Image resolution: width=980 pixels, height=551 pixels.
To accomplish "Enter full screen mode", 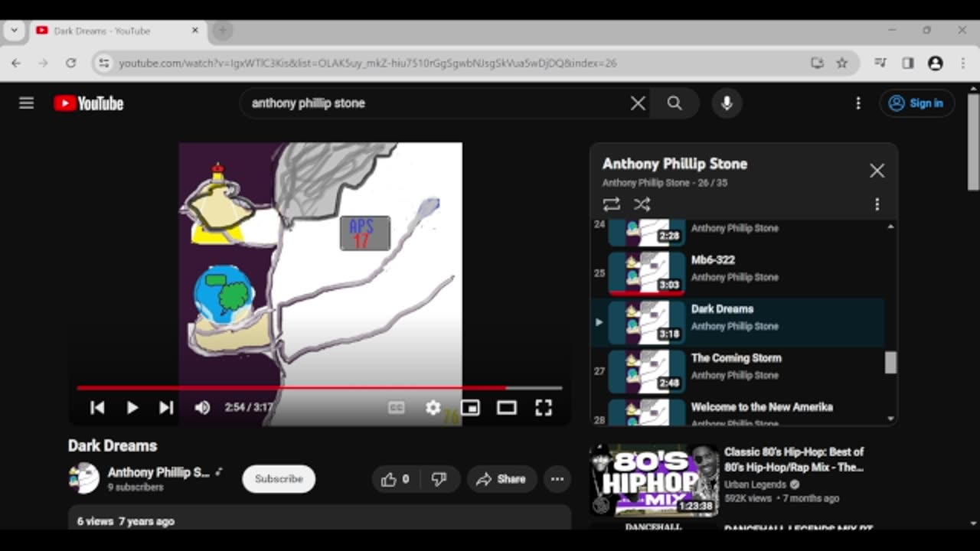I will tap(544, 408).
